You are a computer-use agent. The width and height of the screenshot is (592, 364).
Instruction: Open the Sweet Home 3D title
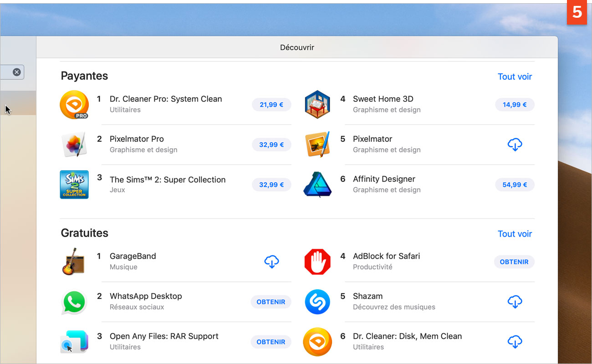click(383, 99)
